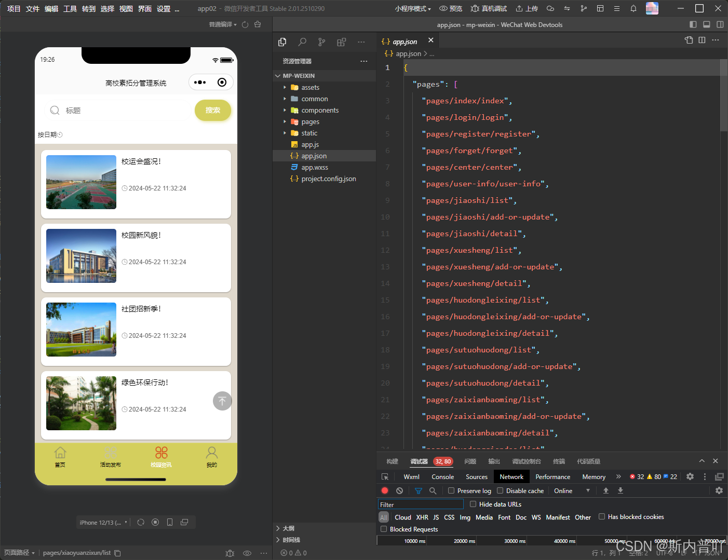The image size is (728, 560).
Task: Click the split editor icon above code
Action: pos(702,40)
